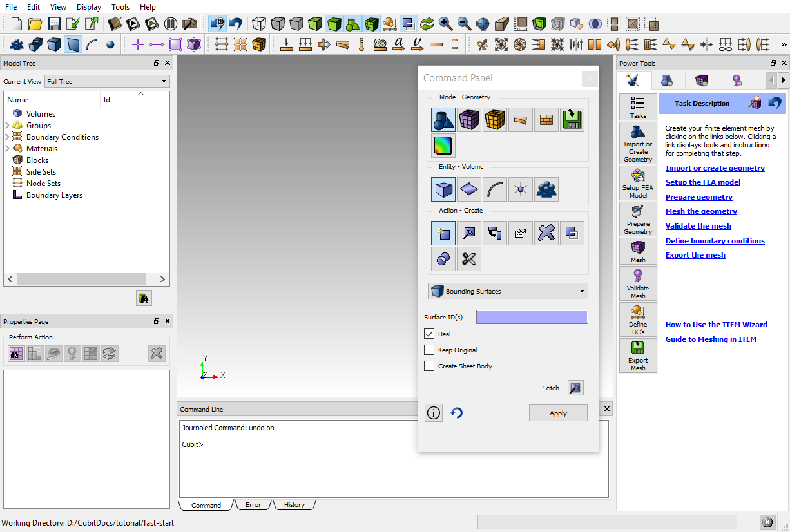This screenshot has height=532, width=790.
Task: Enable the Keep Original checkbox
Action: tap(429, 350)
